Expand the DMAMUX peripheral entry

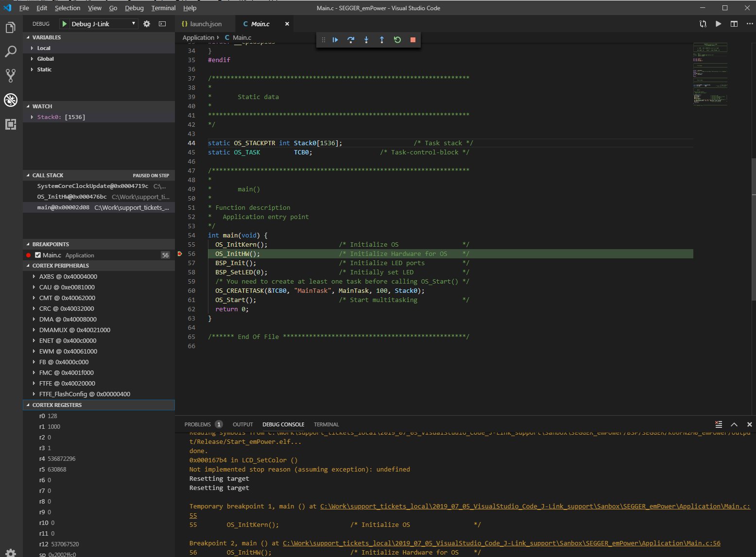74,330
